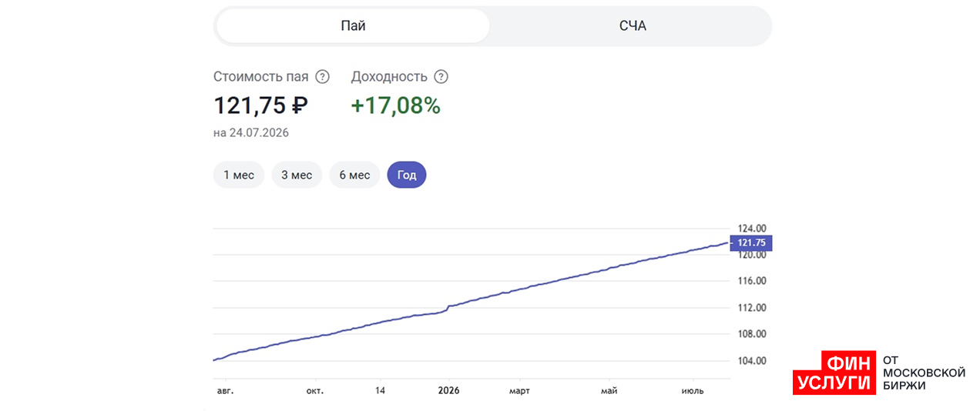The height and width of the screenshot is (411, 980).
Task: Select the 3 мес period
Action: click(297, 175)
